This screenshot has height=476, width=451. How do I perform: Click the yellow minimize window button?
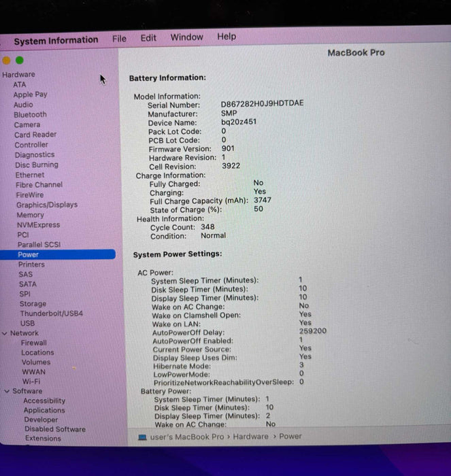(x=6, y=61)
